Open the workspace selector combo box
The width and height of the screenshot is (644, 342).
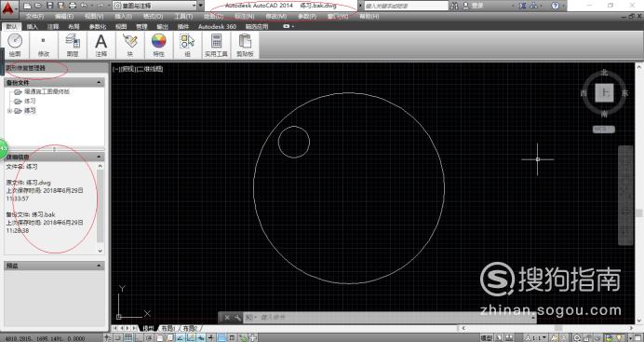click(154, 6)
